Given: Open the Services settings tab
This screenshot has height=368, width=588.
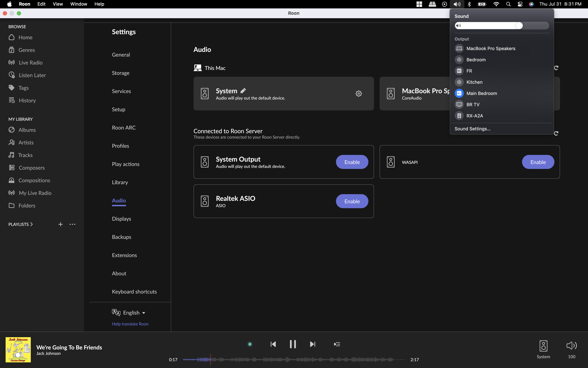Looking at the screenshot, I should 121,91.
